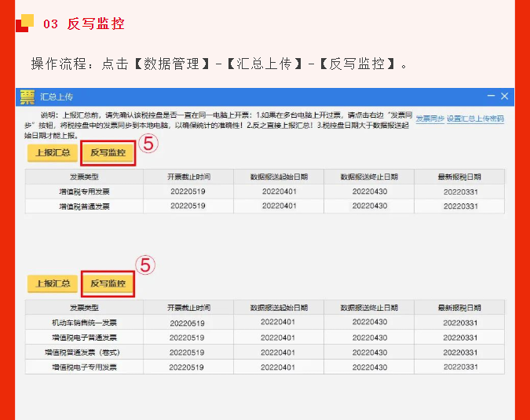Select the 机动车销售统一发票 row label
This screenshot has height=420, width=530.
pos(85,323)
